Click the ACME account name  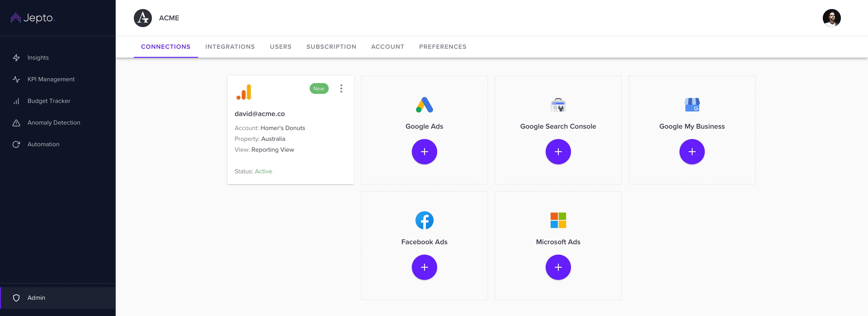[169, 18]
